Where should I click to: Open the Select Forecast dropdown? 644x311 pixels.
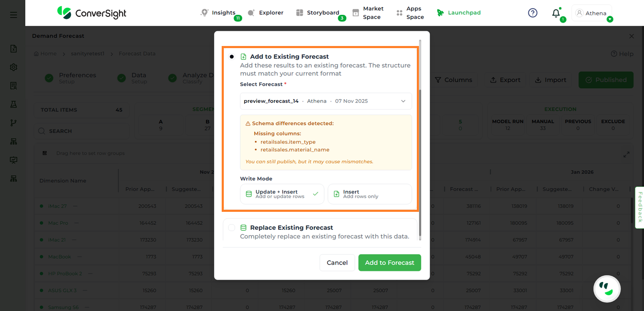click(x=325, y=101)
